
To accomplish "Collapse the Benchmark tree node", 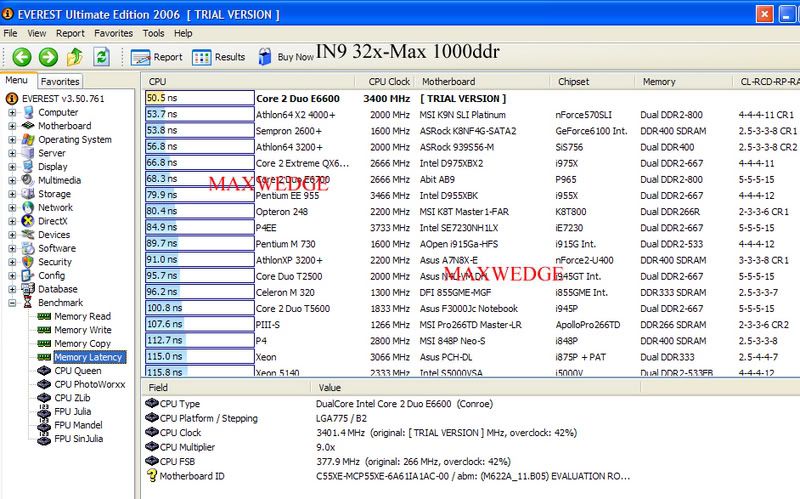I will click(x=12, y=303).
